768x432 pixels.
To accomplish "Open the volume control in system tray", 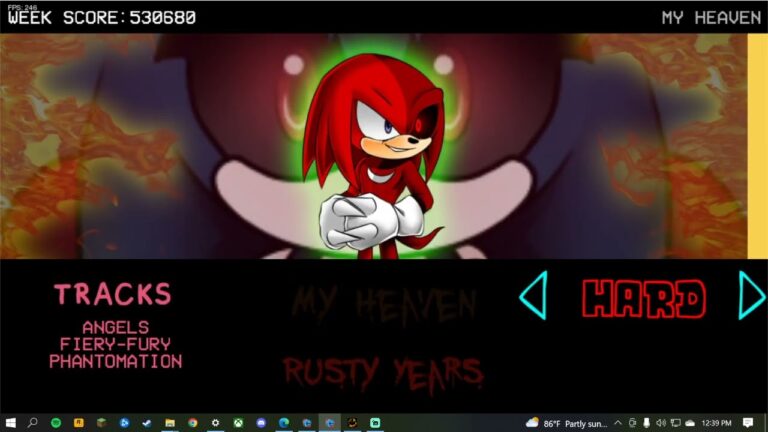I will click(661, 423).
